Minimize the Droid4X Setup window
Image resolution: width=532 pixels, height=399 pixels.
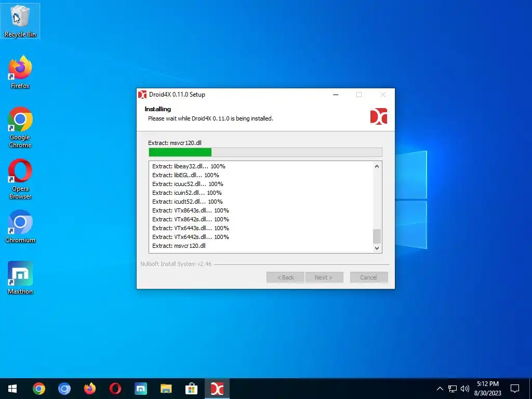(336, 95)
